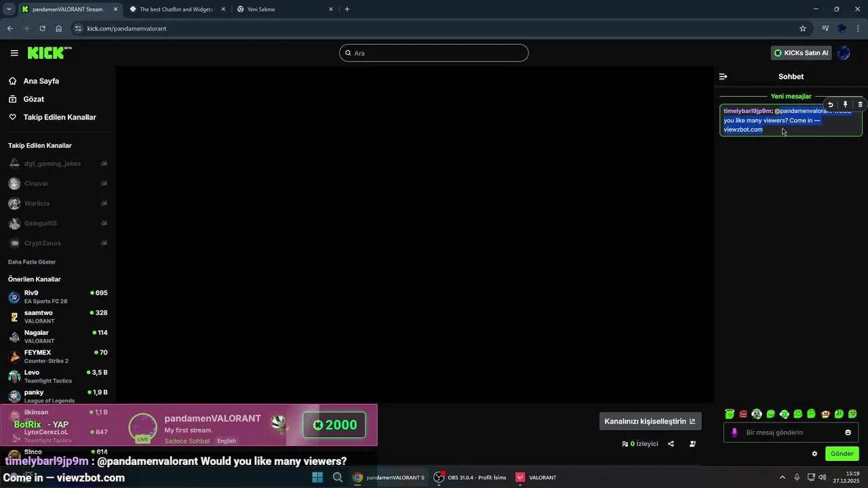Expand hidden system tray icons chevron
Image resolution: width=868 pixels, height=488 pixels.
pyautogui.click(x=782, y=477)
